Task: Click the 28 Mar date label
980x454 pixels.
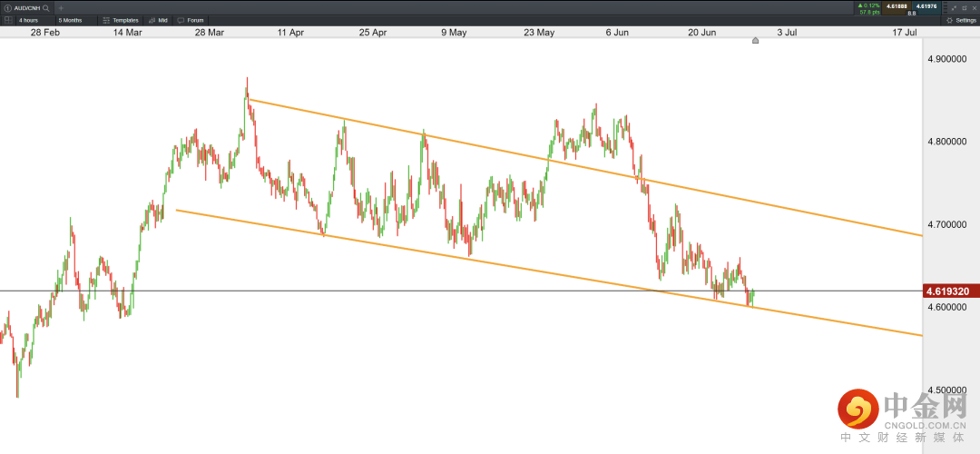Action: pyautogui.click(x=210, y=32)
